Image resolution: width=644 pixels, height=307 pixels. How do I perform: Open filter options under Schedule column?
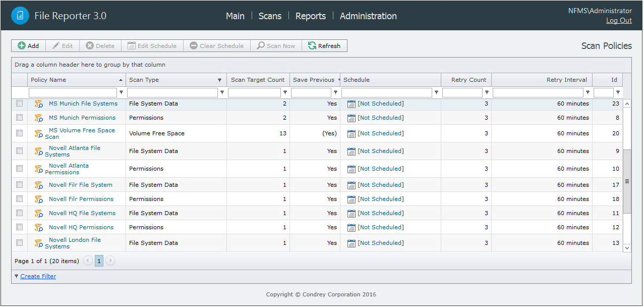[436, 93]
